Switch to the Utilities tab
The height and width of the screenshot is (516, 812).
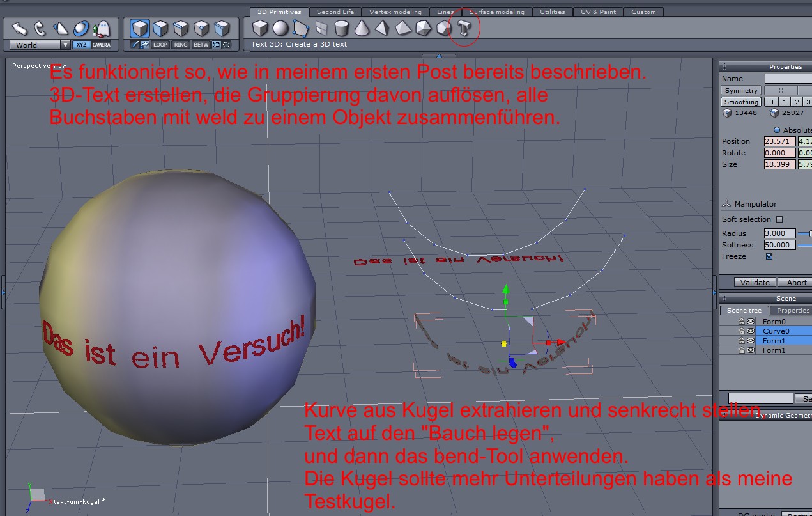click(x=552, y=12)
